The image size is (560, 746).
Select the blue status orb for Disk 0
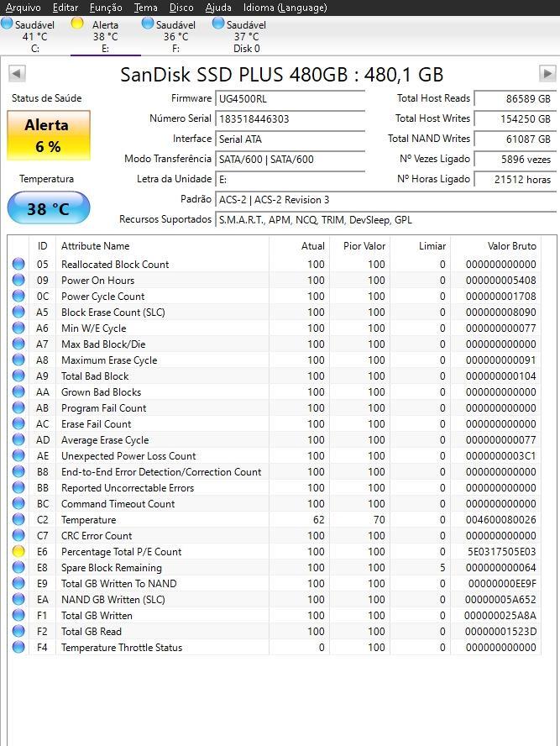point(218,24)
